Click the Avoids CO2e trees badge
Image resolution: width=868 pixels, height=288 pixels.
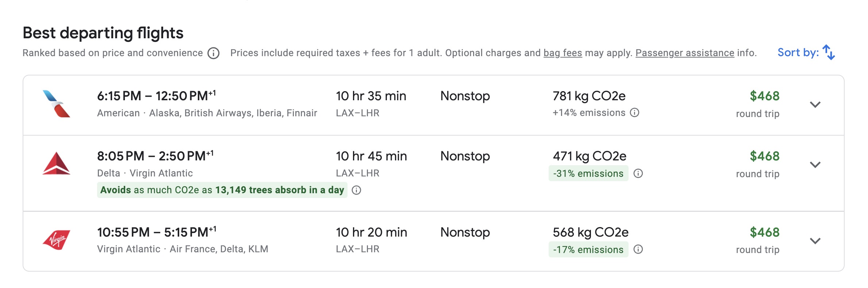click(221, 190)
